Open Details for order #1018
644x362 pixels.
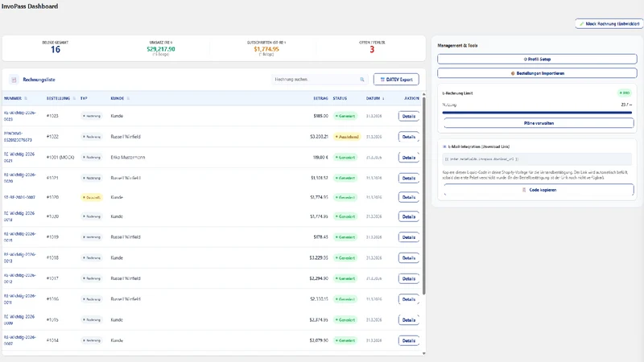point(409,258)
